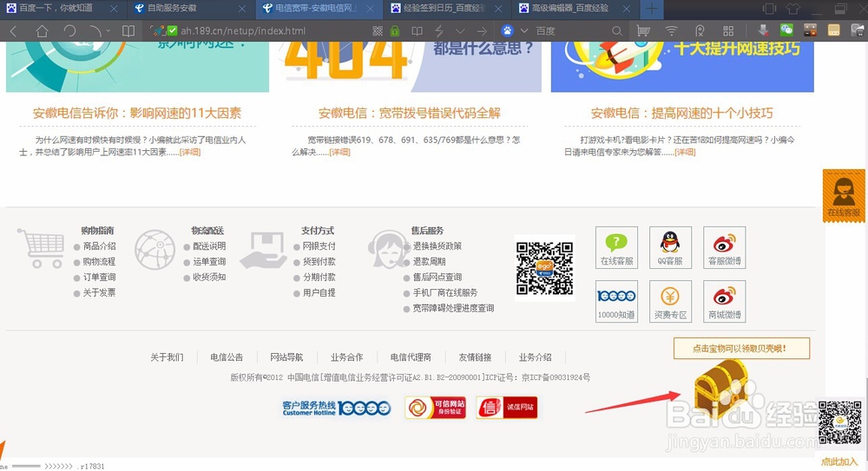Open 网站导航 in the footer navigation
This screenshot has height=471, width=868.
286,357
